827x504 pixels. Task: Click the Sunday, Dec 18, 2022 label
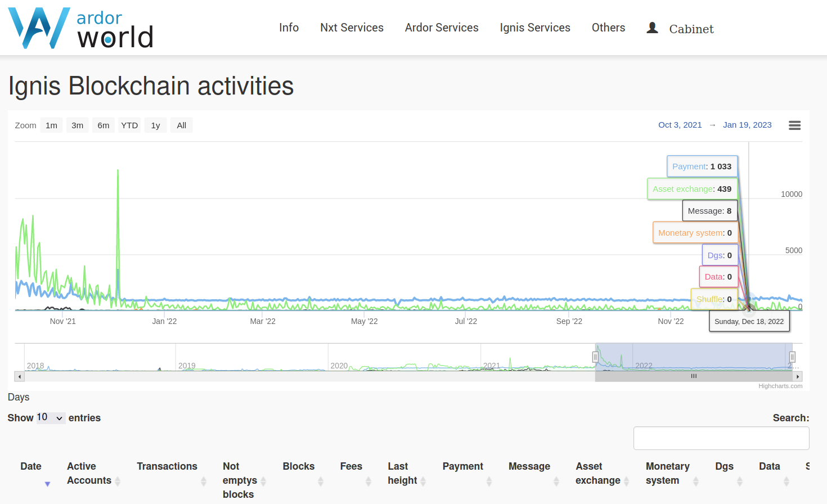[x=749, y=322]
